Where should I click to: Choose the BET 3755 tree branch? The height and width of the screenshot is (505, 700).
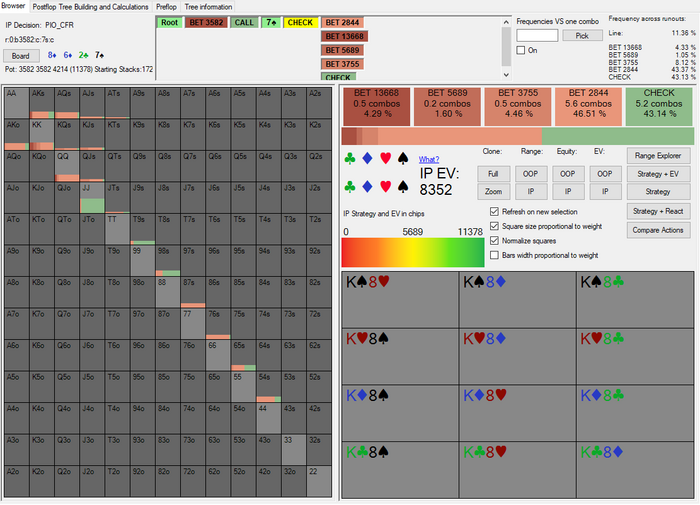pos(342,64)
